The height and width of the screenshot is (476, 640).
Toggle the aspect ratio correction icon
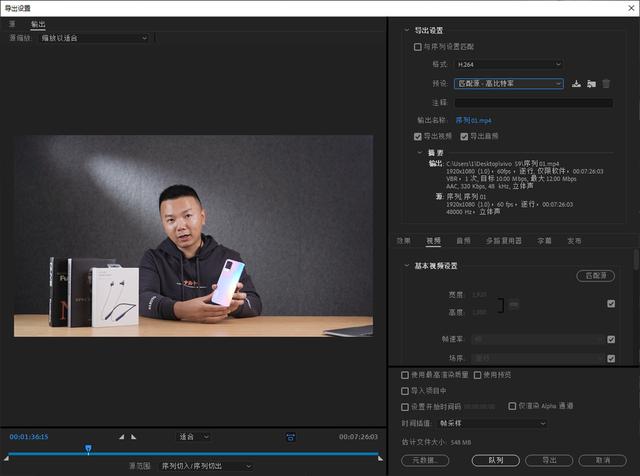click(x=291, y=437)
